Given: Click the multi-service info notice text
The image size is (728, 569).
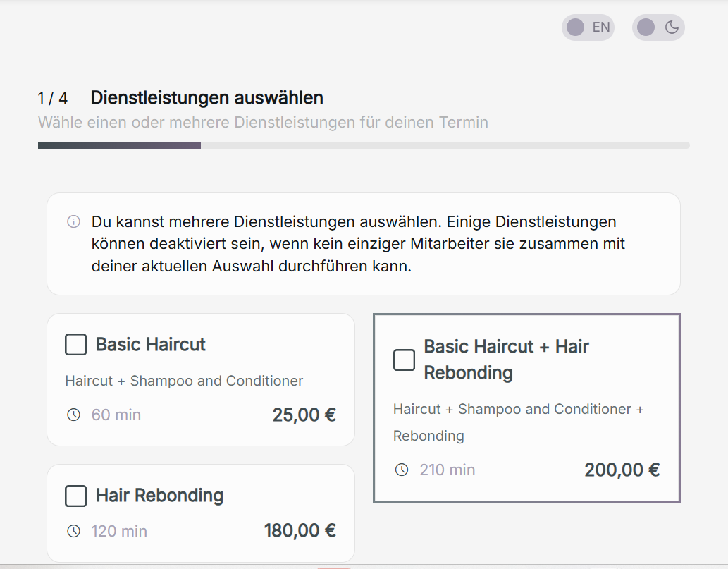Looking at the screenshot, I should pyautogui.click(x=358, y=245).
